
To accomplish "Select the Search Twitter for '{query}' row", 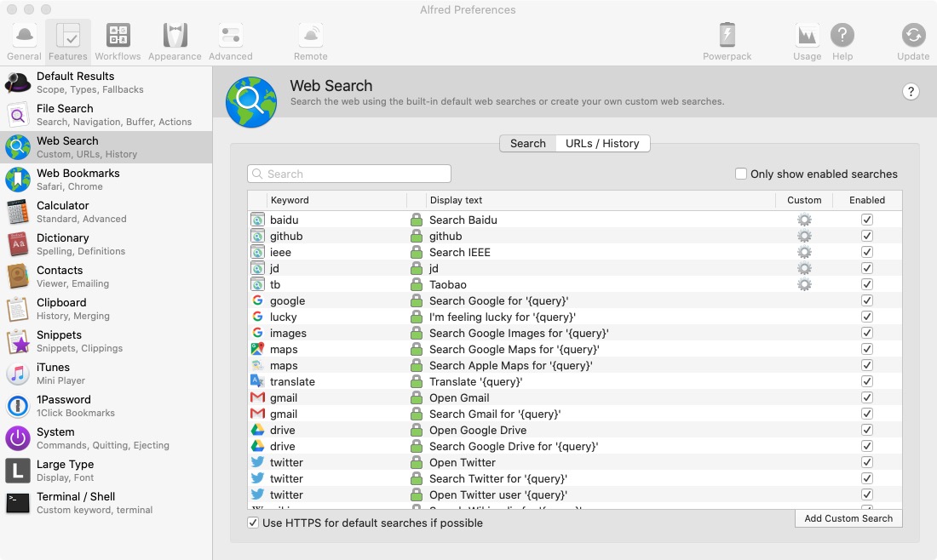I will (x=575, y=478).
